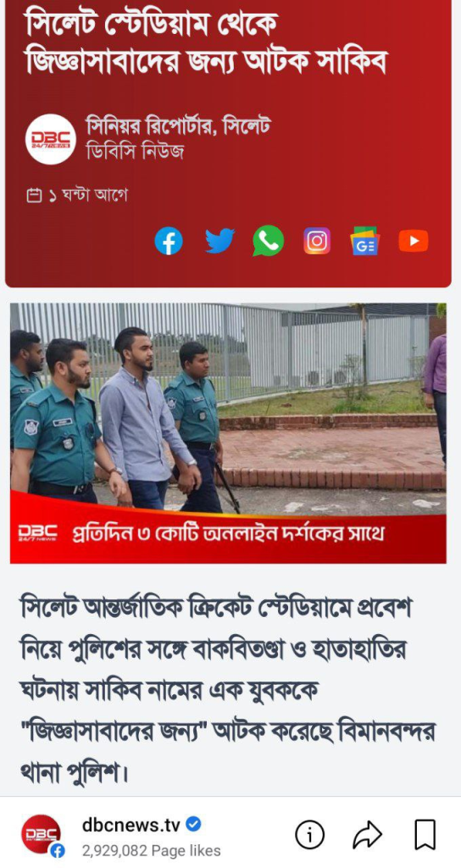Screen dimensions: 461x868
Task: Open the article headline about Sakib
Action: 205,45
